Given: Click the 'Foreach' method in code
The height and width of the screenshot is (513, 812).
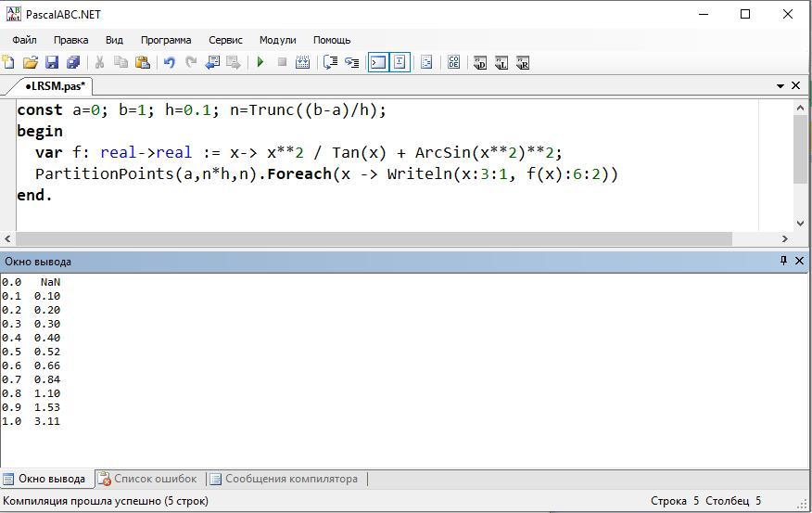Looking at the screenshot, I should pos(299,173).
